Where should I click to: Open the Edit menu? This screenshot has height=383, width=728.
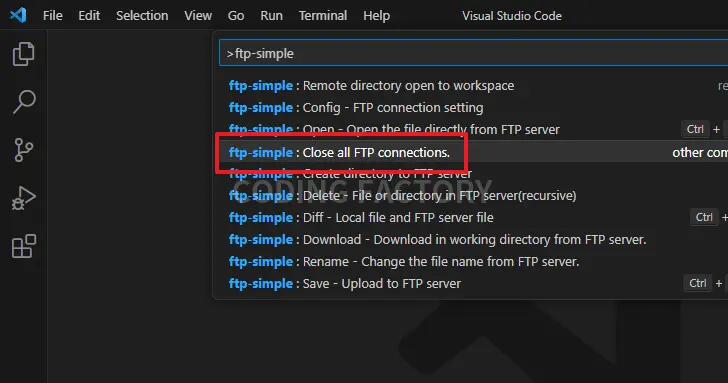(x=89, y=16)
